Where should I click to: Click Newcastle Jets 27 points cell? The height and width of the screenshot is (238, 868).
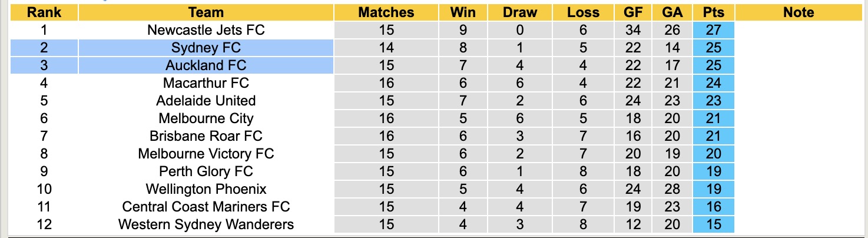(714, 30)
